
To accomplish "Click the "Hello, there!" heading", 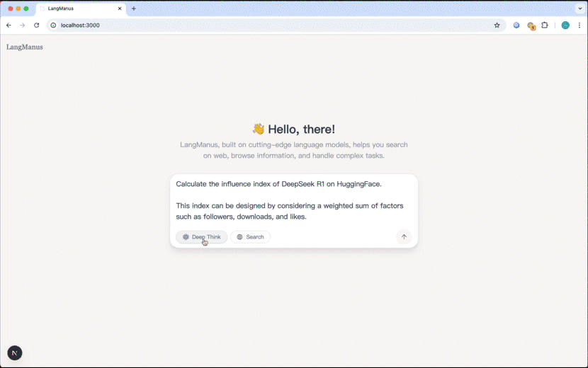I will pos(302,130).
